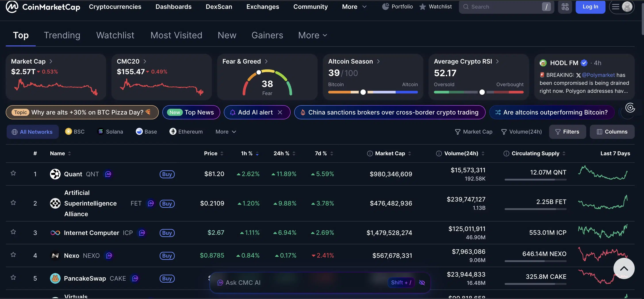Click the Log In button

pos(590,7)
